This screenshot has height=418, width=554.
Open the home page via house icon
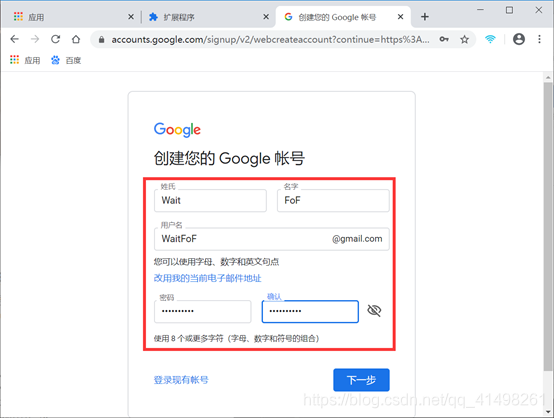pos(76,39)
